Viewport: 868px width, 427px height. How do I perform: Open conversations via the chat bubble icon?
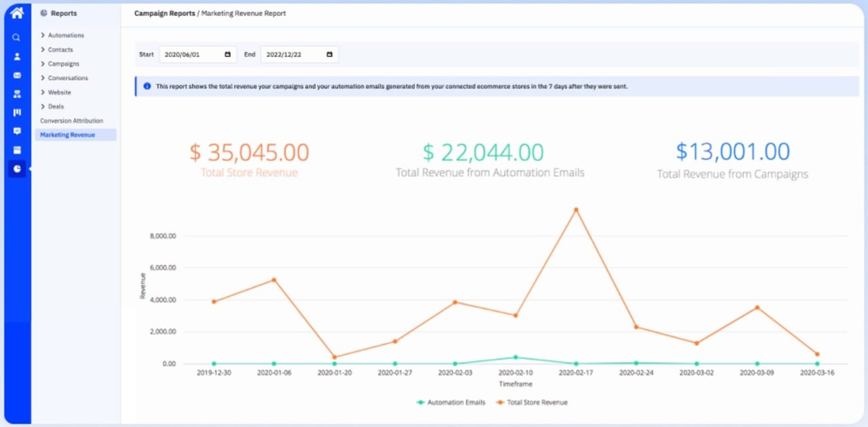(x=17, y=131)
